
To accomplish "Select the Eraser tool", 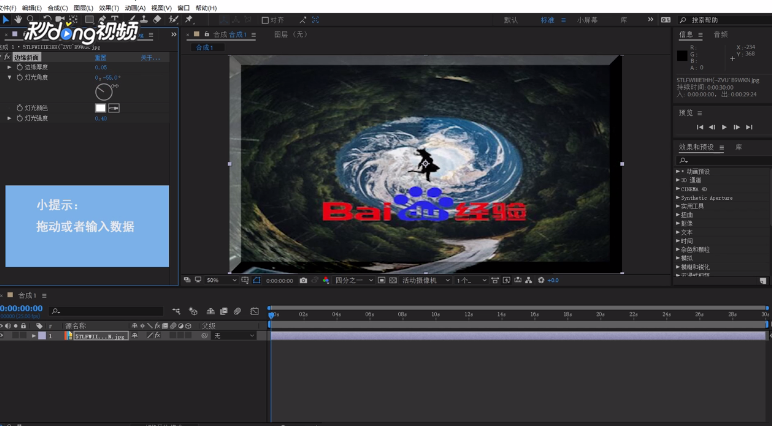I will tap(157, 20).
